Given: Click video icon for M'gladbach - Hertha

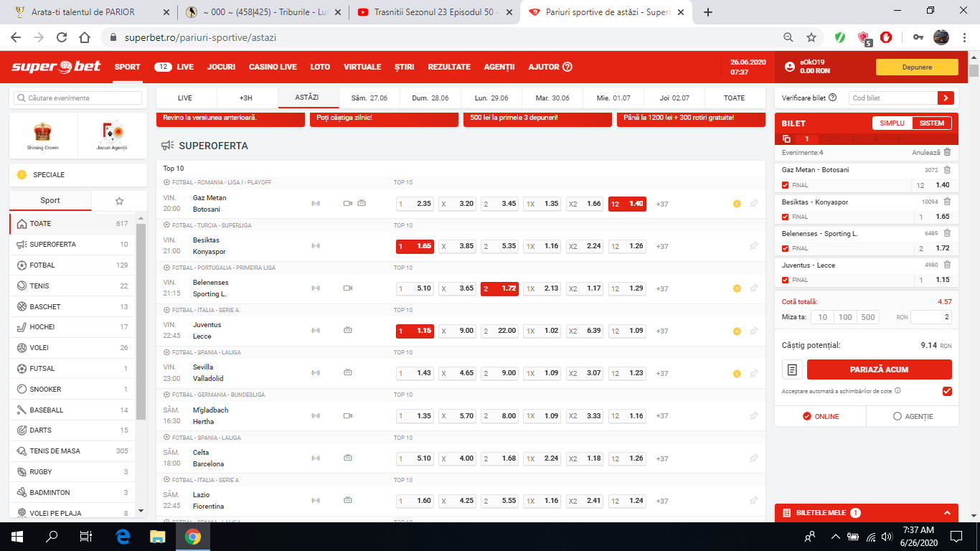Looking at the screenshot, I should point(348,415).
